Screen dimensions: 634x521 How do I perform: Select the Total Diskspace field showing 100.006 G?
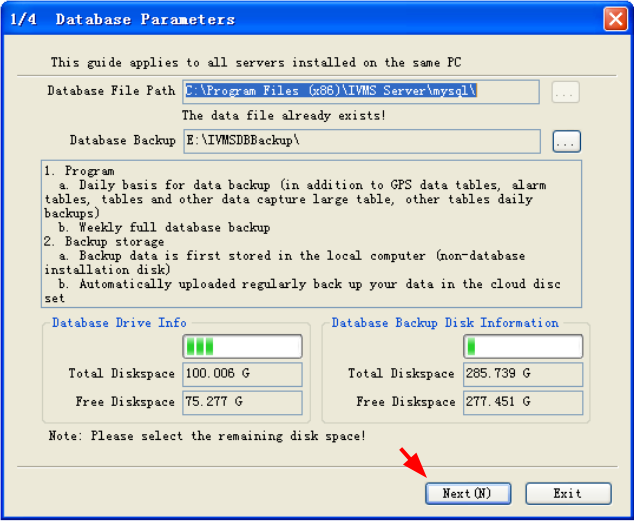point(242,374)
